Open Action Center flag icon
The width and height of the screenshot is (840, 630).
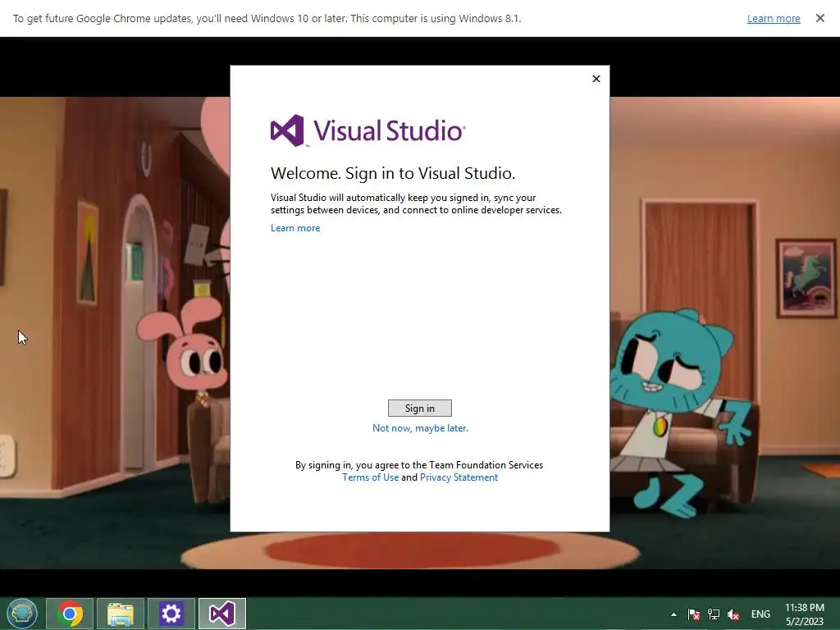tap(693, 614)
